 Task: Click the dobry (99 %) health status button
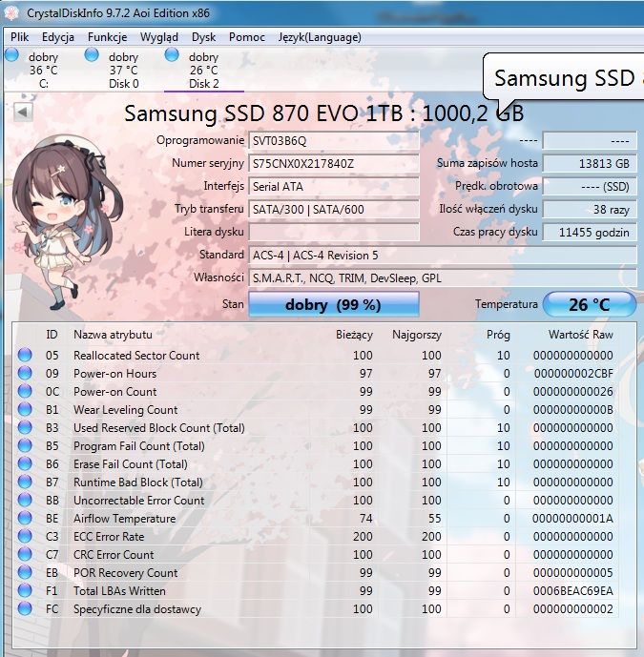point(334,304)
